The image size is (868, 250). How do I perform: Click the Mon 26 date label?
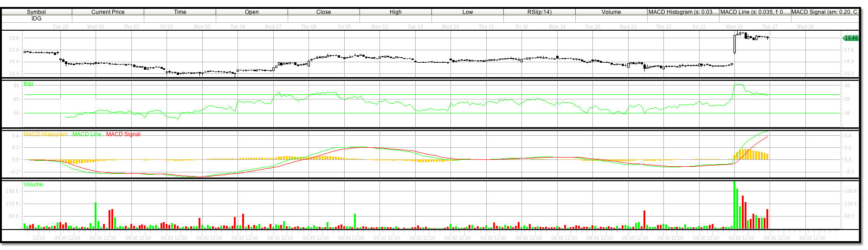(x=734, y=26)
